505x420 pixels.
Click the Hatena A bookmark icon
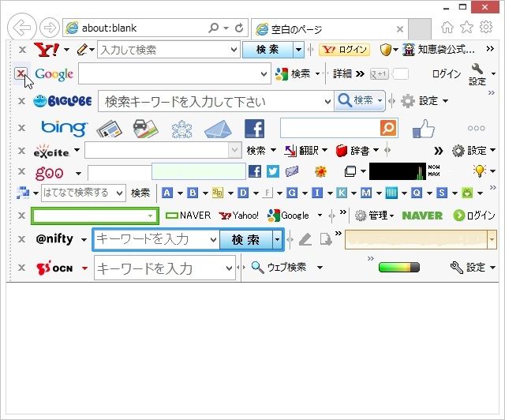pyautogui.click(x=166, y=193)
